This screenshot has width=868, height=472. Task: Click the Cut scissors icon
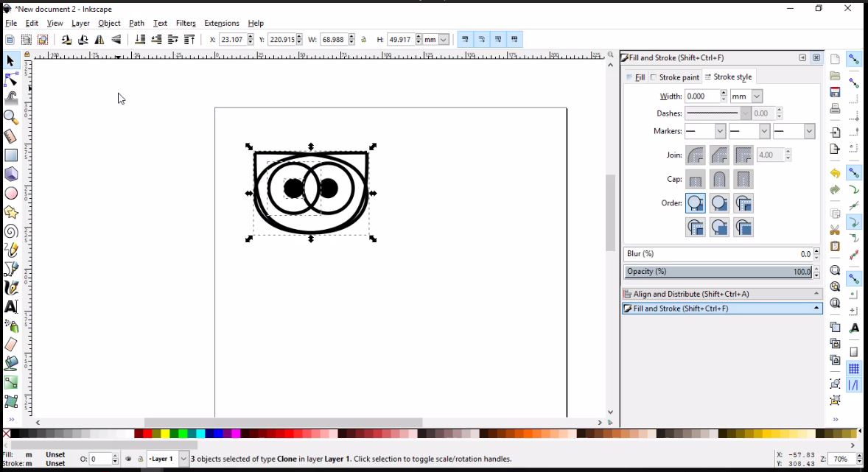[x=835, y=230]
